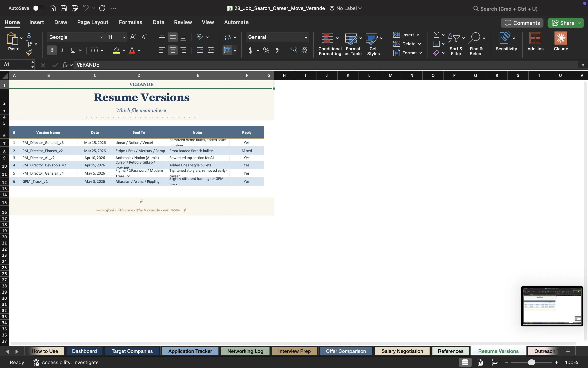Click the Percent Style icon
The height and width of the screenshot is (368, 588).
[266, 50]
